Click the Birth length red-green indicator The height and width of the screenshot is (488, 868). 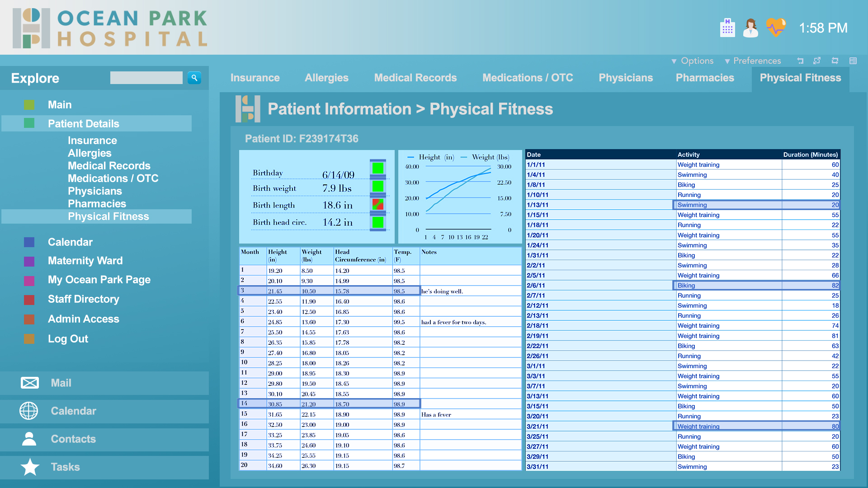click(x=377, y=204)
